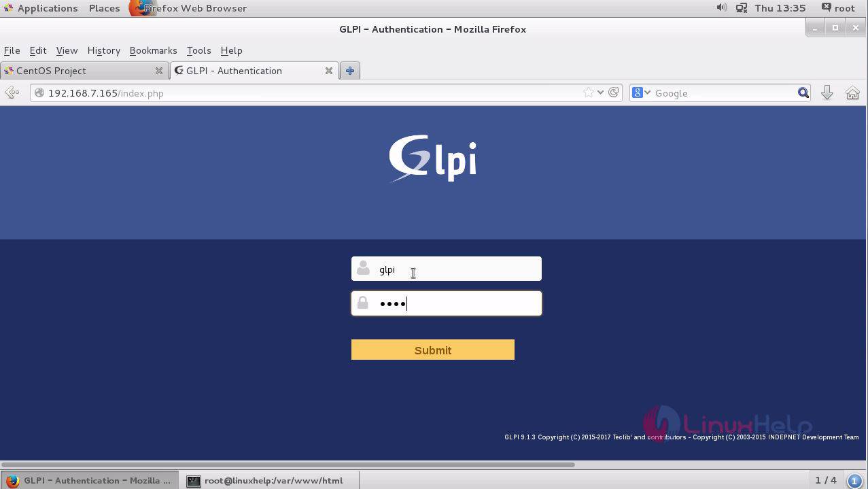Maximize the Firefox window
The width and height of the screenshot is (868, 489).
835,28
